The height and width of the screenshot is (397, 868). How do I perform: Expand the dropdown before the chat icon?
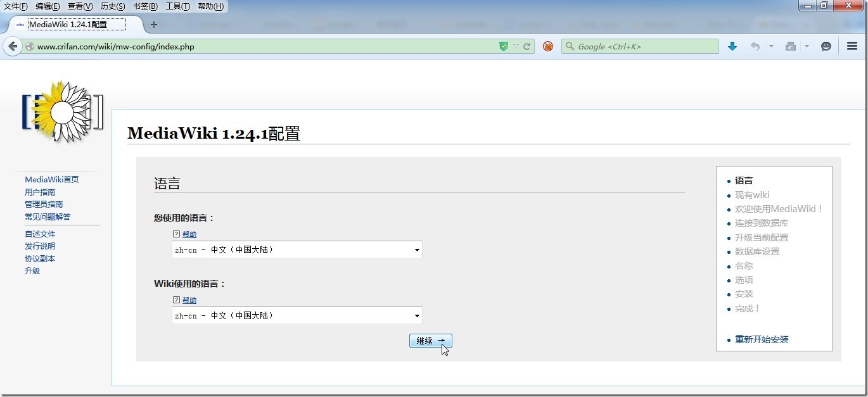coord(807,46)
